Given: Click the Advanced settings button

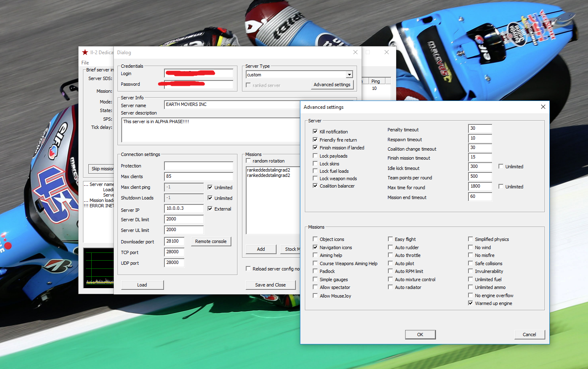Looking at the screenshot, I should (332, 85).
